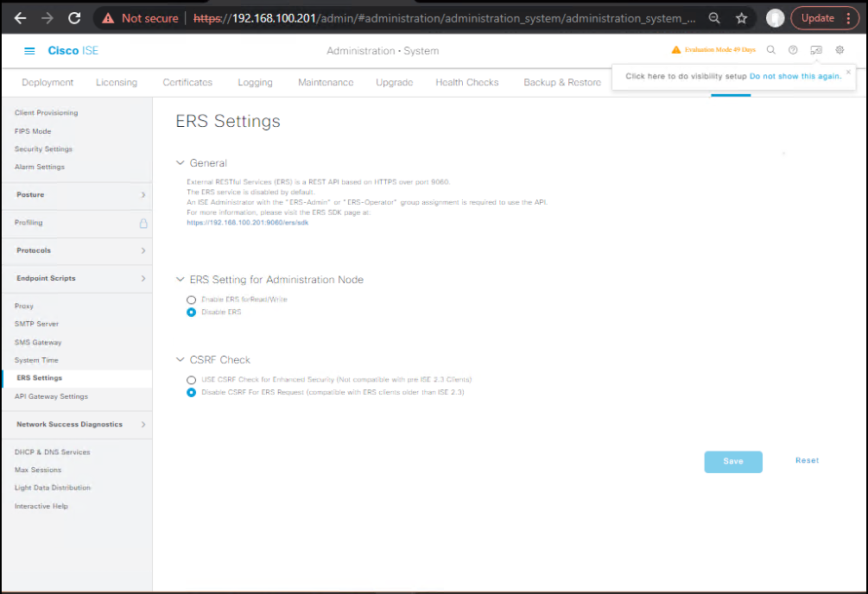The image size is (868, 594).
Task: Open Interactive Help in sidebar
Action: coord(41,507)
